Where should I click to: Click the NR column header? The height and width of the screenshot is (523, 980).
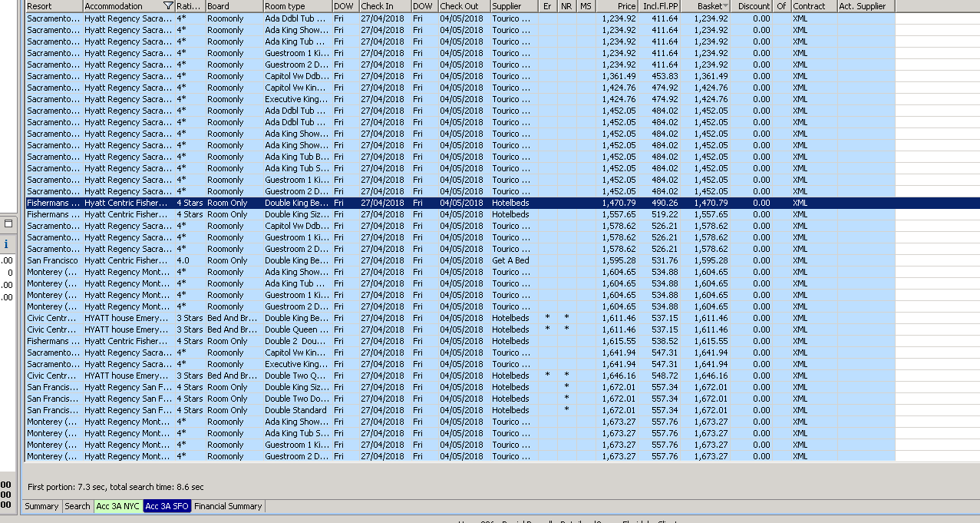tap(566, 6)
